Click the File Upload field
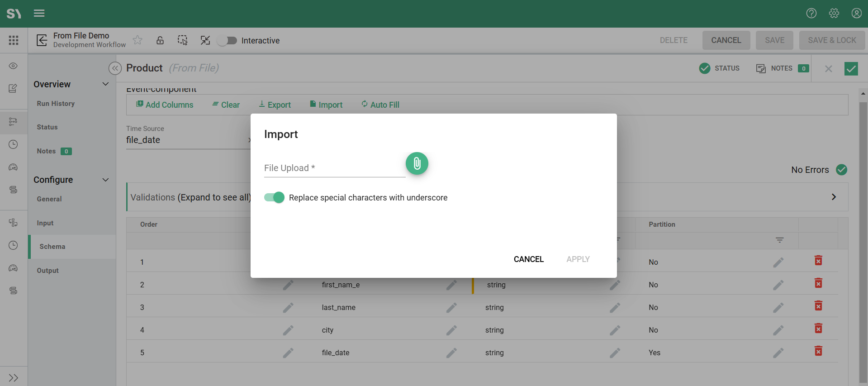The height and width of the screenshot is (386, 868). [334, 168]
